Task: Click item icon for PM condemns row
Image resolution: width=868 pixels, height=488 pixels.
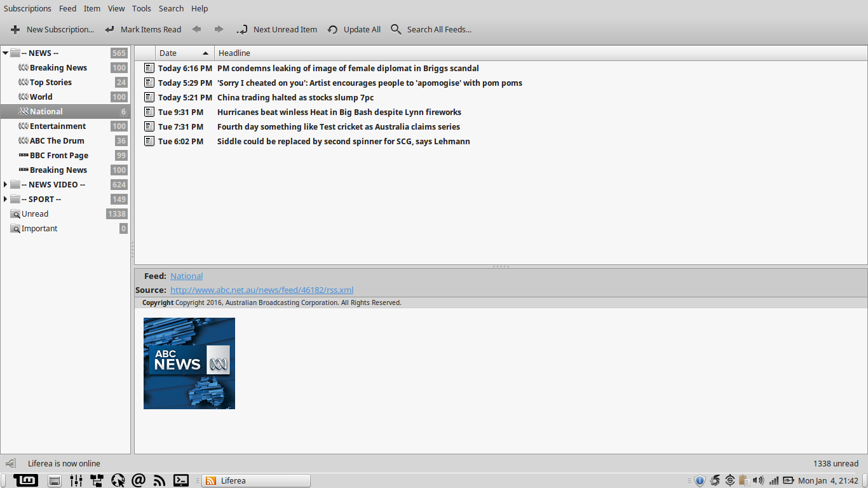Action: [149, 68]
